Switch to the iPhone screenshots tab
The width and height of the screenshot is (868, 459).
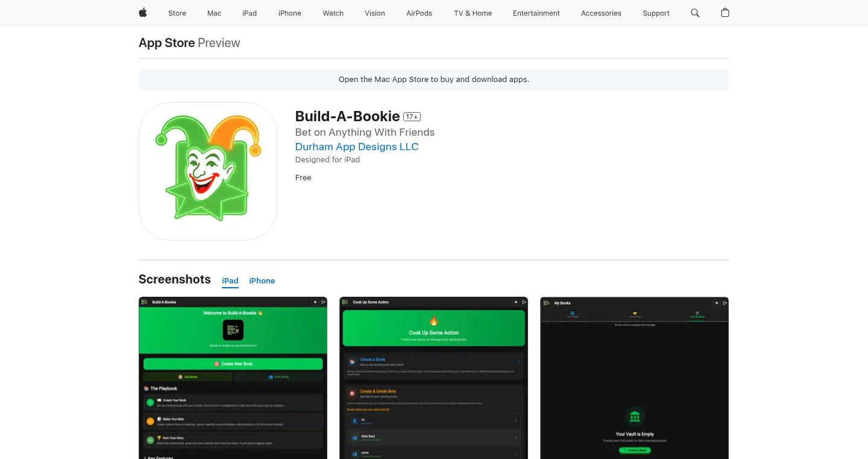coord(262,280)
